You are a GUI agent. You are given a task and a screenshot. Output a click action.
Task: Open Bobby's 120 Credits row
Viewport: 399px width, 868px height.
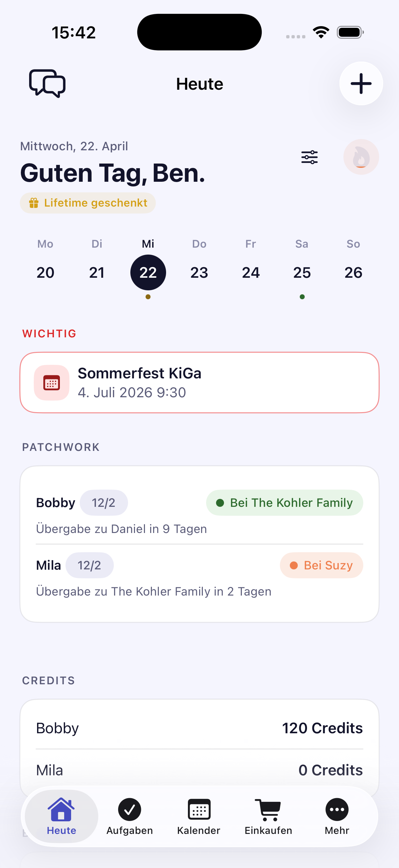(199, 728)
